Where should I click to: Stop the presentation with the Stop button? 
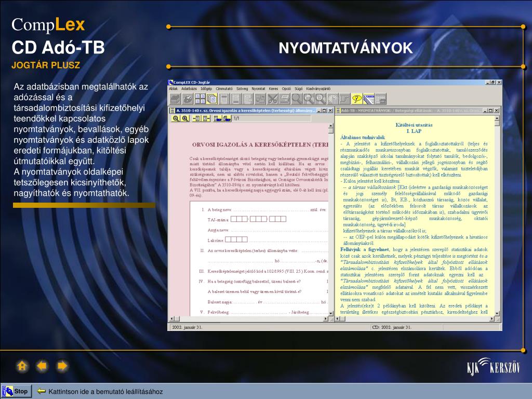click(16, 391)
